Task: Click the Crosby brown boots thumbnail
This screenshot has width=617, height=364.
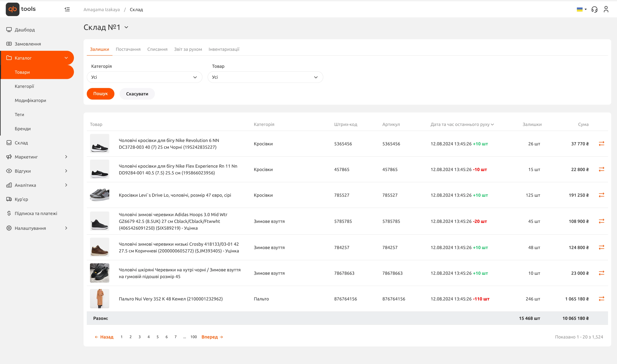Action: click(99, 247)
